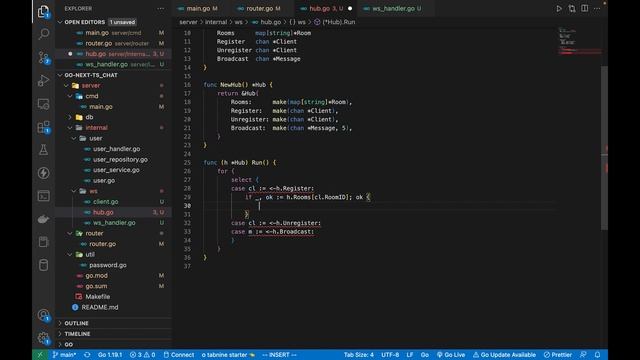Click Go 1.19.1 version in status bar
Screen dimensions: 640x360
click(x=110, y=355)
